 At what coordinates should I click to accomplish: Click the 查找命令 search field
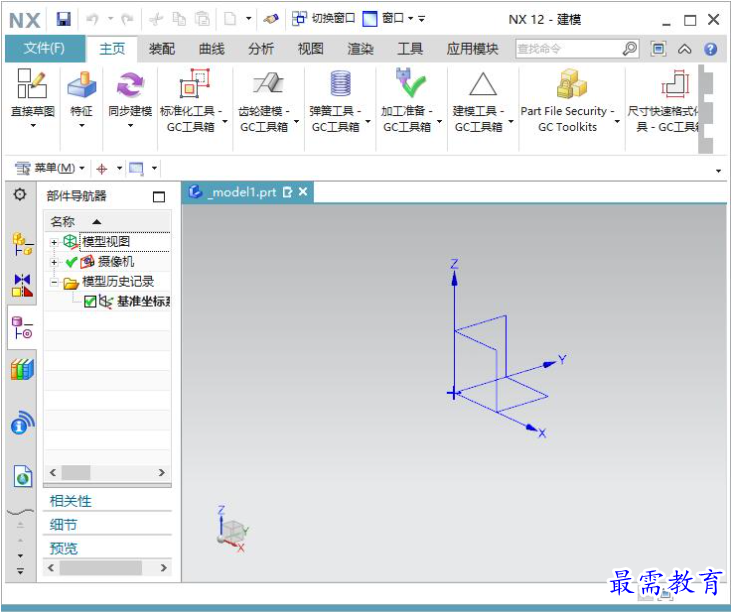[x=570, y=48]
